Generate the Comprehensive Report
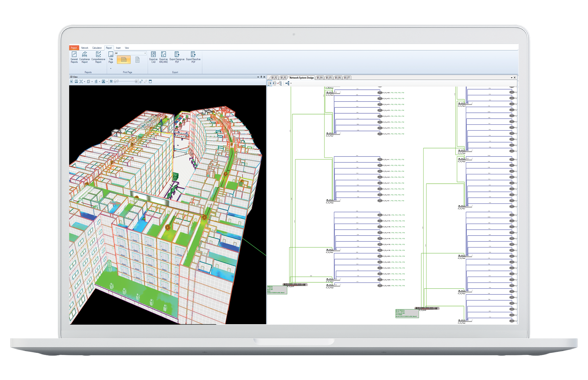Screen dimensions: 588x380 [98, 58]
